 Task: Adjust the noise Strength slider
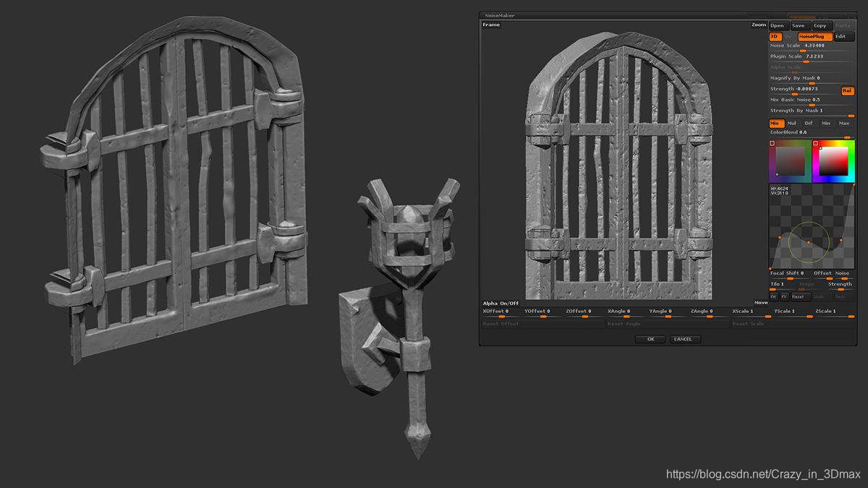tap(804, 91)
